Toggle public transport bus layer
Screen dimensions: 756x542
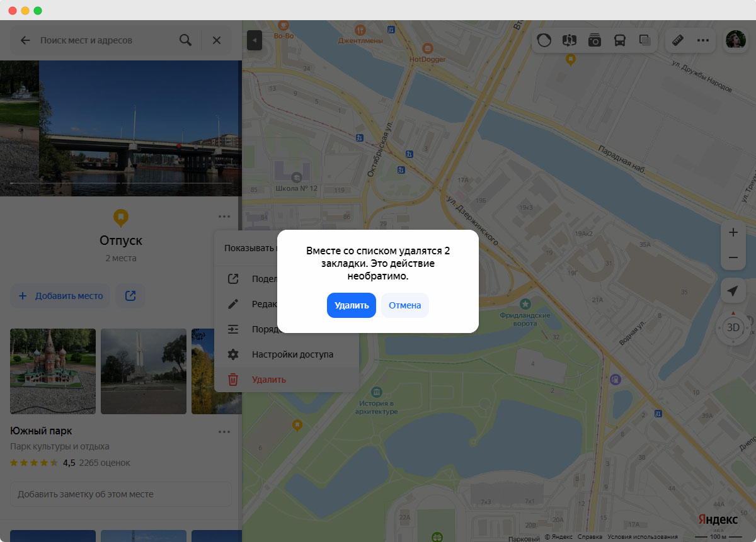coord(620,40)
